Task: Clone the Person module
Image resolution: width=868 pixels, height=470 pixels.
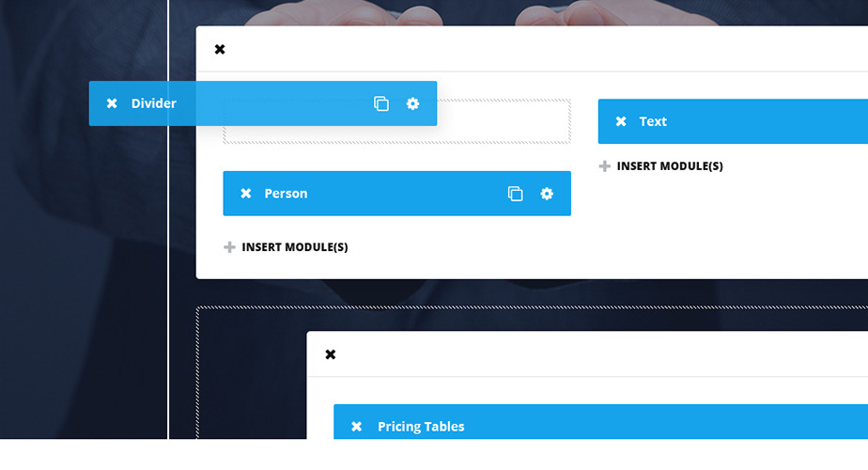Action: pyautogui.click(x=516, y=194)
